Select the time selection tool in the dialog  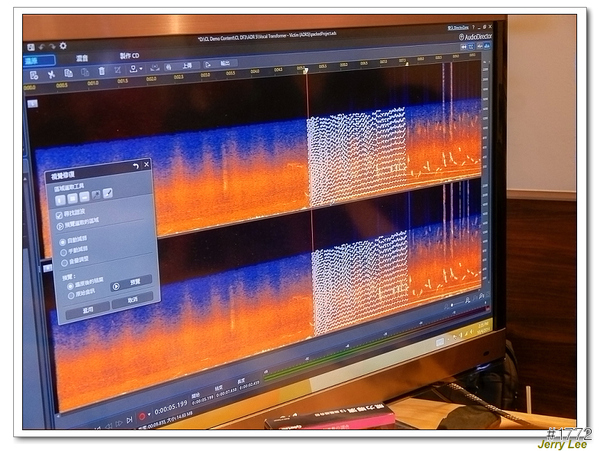(60, 200)
